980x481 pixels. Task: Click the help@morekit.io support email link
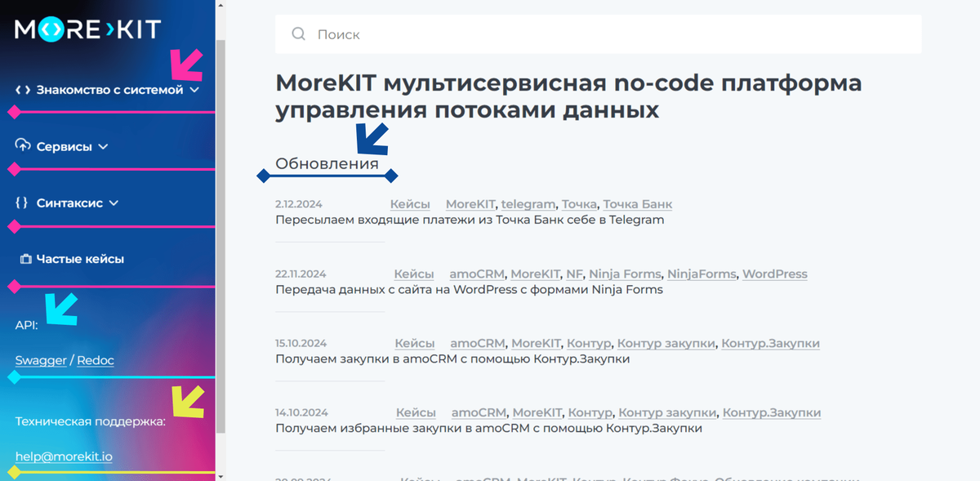[64, 457]
